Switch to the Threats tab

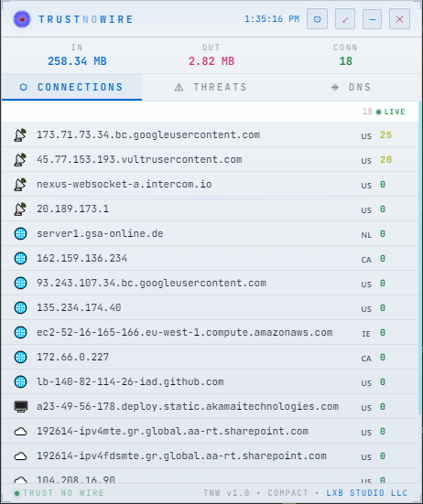tap(211, 87)
